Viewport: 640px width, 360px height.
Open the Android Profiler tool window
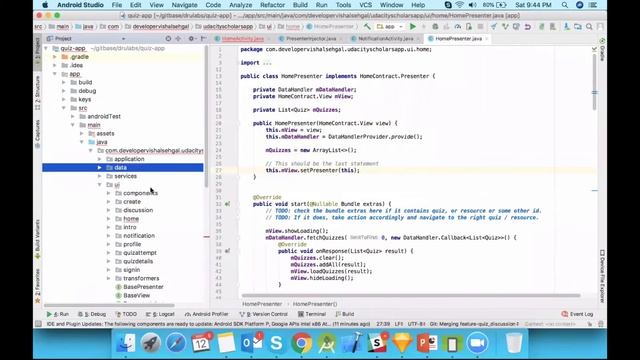[207, 314]
